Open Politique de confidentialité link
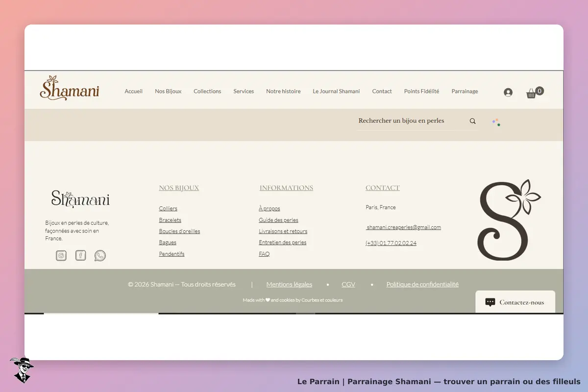 tap(422, 284)
